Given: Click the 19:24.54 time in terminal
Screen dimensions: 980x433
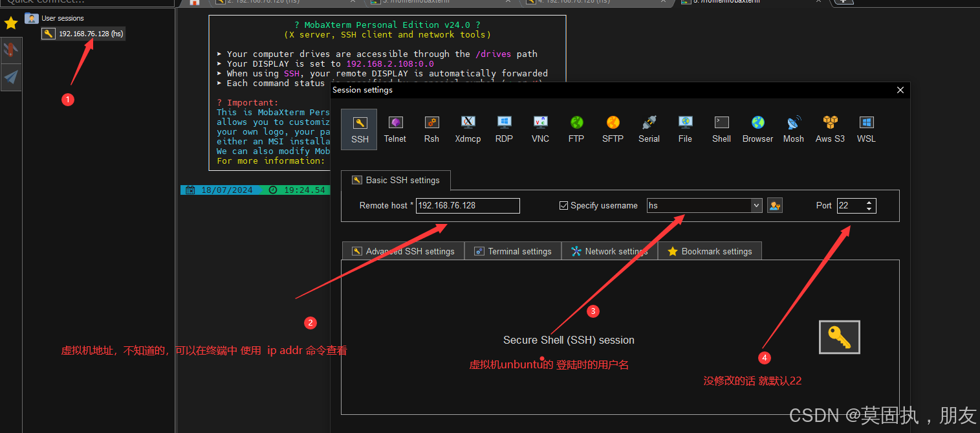Looking at the screenshot, I should 305,190.
